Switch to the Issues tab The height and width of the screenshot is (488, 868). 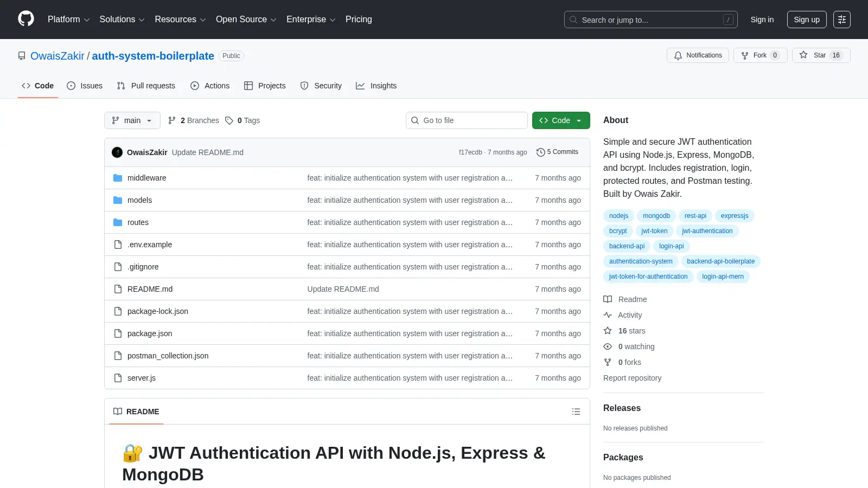point(85,86)
